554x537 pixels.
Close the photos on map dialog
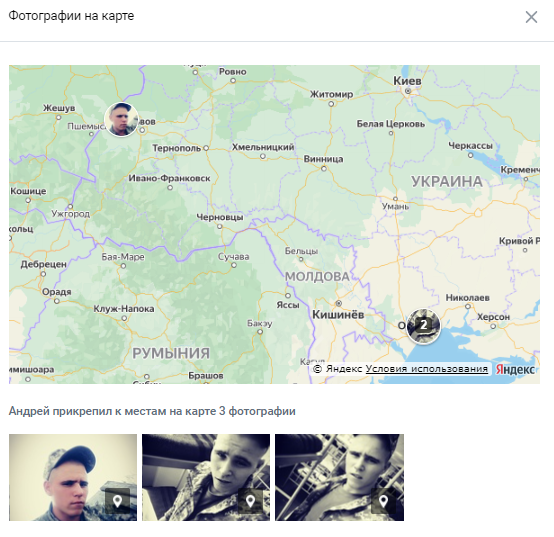click(x=531, y=17)
